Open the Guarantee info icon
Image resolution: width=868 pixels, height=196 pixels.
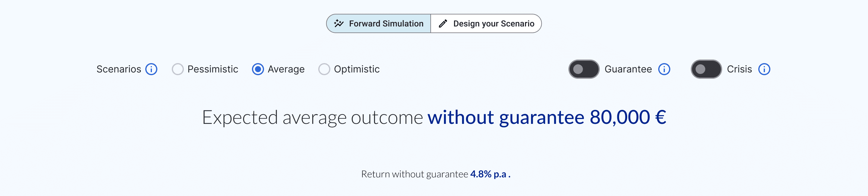point(664,69)
